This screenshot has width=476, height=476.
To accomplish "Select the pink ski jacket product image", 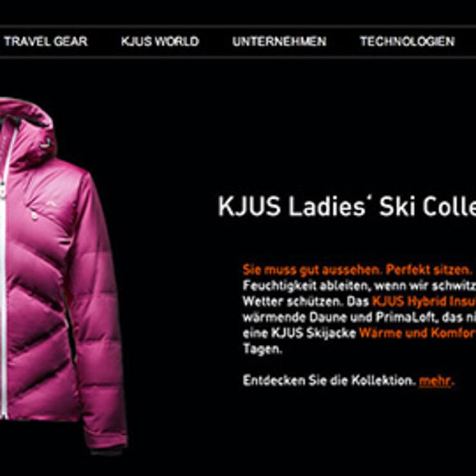I will pyautogui.click(x=62, y=276).
